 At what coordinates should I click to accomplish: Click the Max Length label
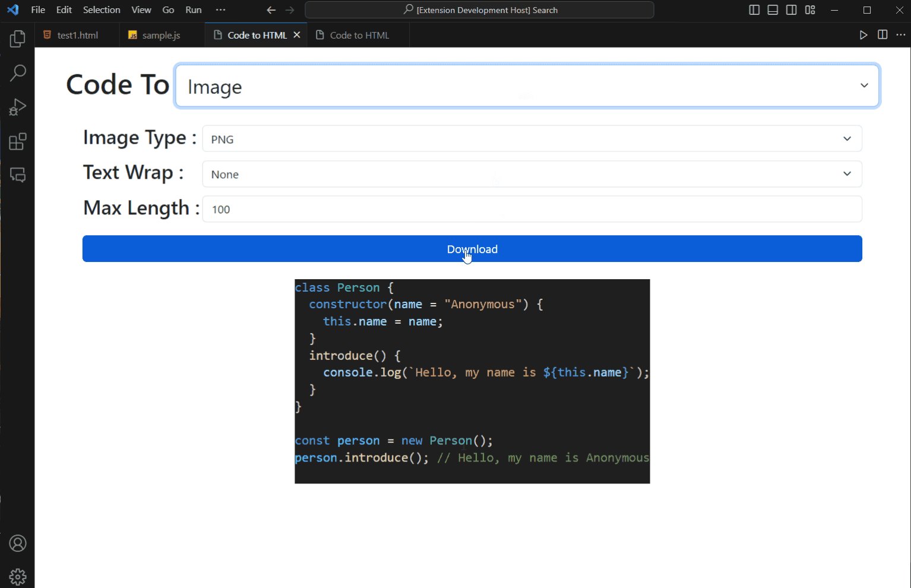(x=141, y=208)
